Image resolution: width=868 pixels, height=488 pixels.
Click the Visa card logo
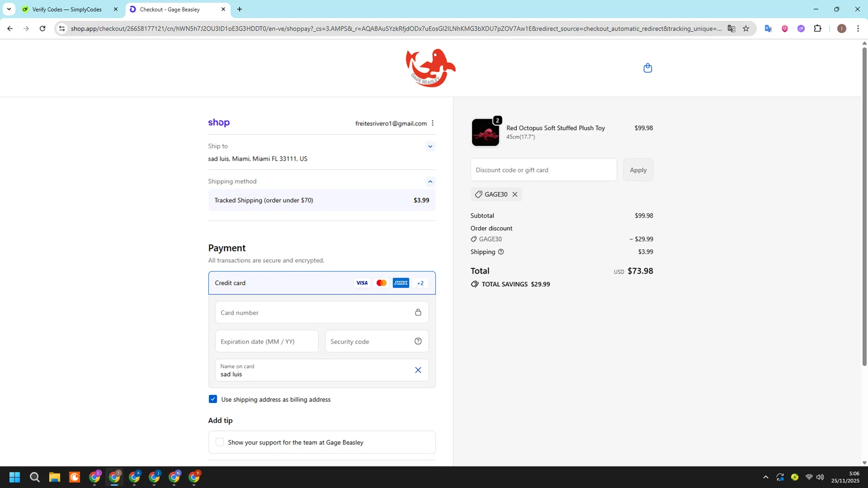coord(362,283)
